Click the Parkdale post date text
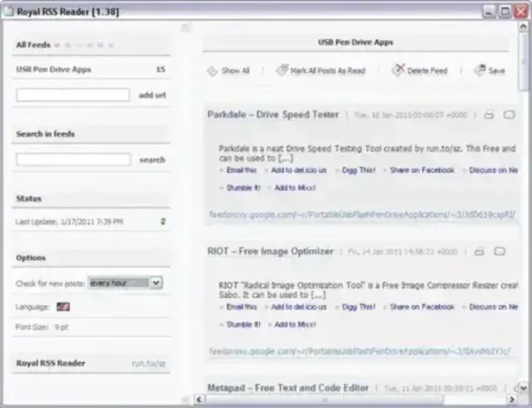 click(411, 115)
